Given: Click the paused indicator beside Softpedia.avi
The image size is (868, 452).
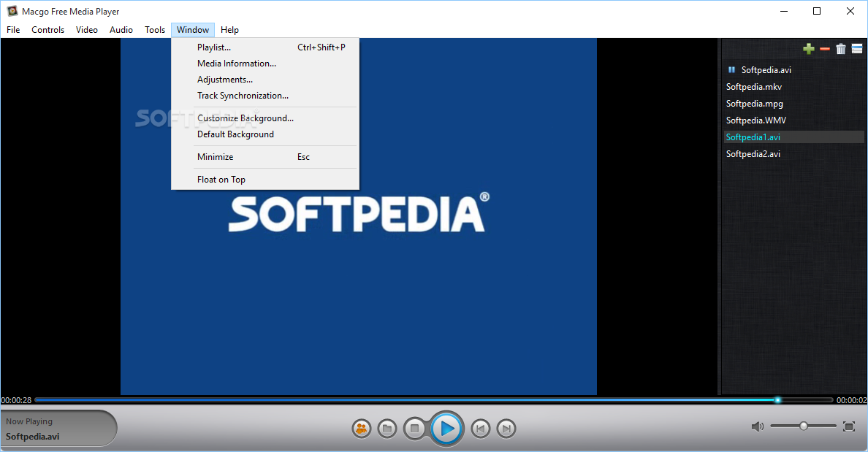Looking at the screenshot, I should click(731, 69).
